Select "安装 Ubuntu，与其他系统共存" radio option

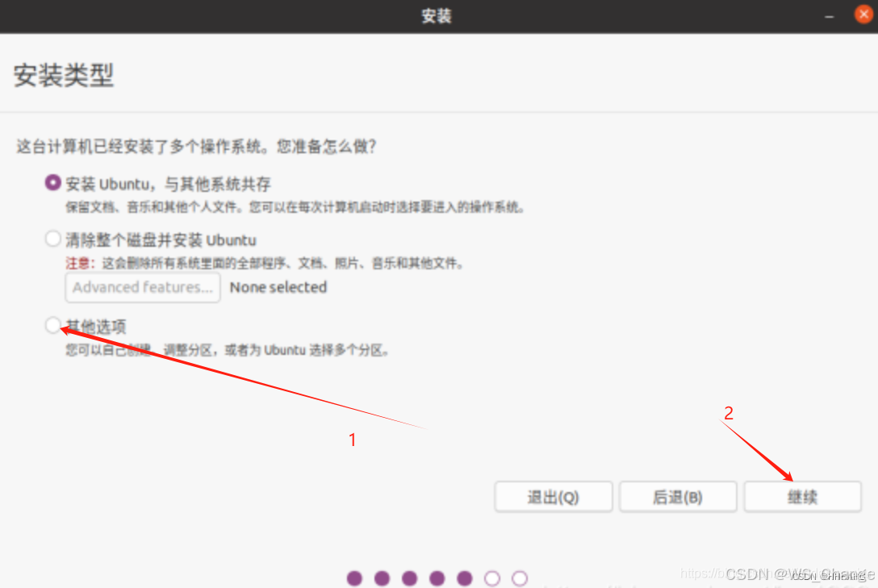53,183
